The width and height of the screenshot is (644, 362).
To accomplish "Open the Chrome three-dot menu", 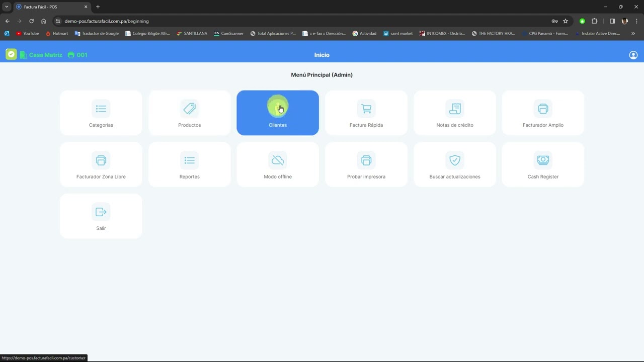I will tap(636, 21).
